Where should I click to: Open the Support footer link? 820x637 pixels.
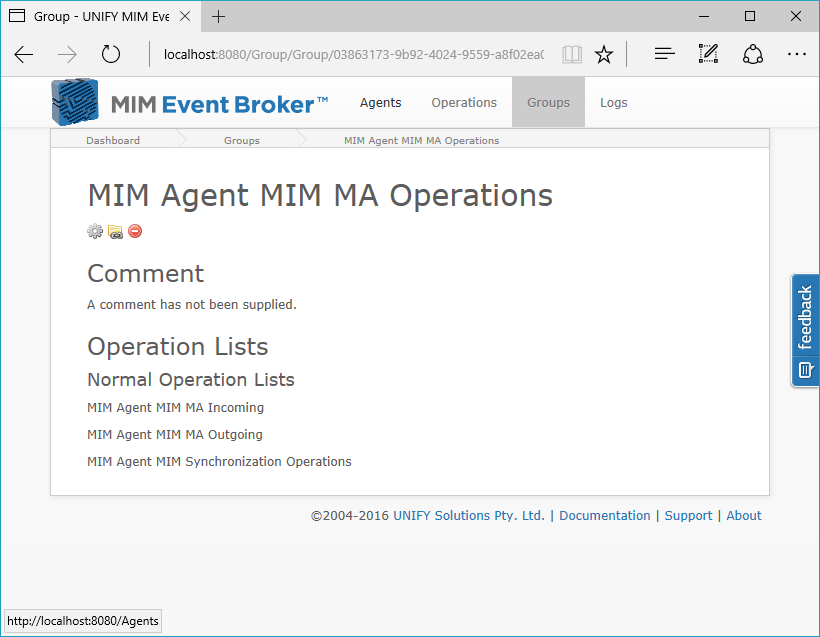(x=688, y=516)
